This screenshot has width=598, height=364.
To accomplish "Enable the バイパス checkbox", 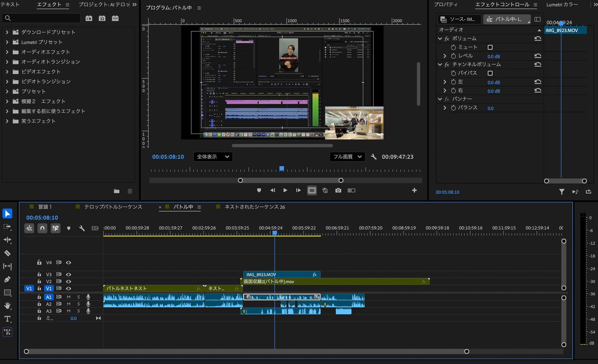I will click(x=490, y=73).
